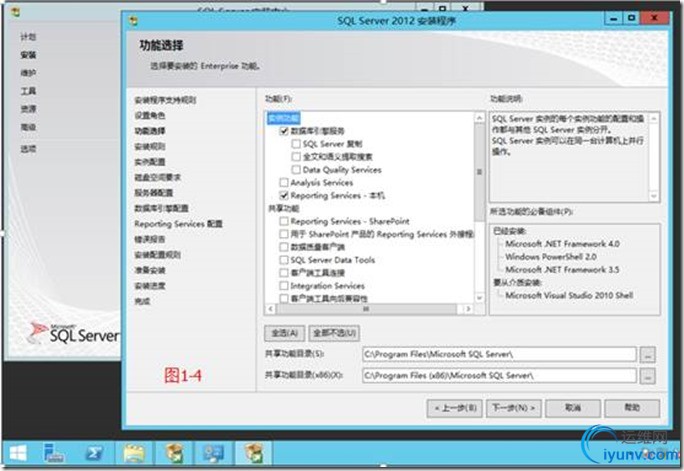Click Microsoft Visual Studio 2010 Shell entry
This screenshot has height=471, width=684.
coord(569,296)
